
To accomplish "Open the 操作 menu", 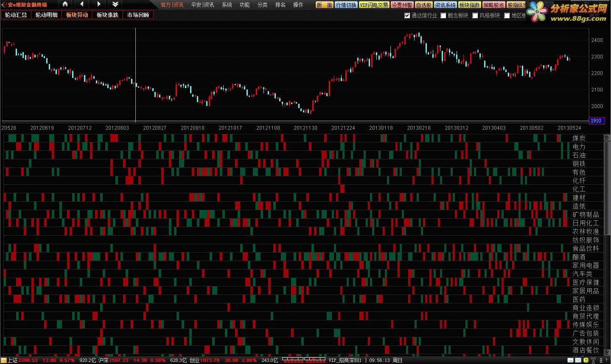I will 298,5.
